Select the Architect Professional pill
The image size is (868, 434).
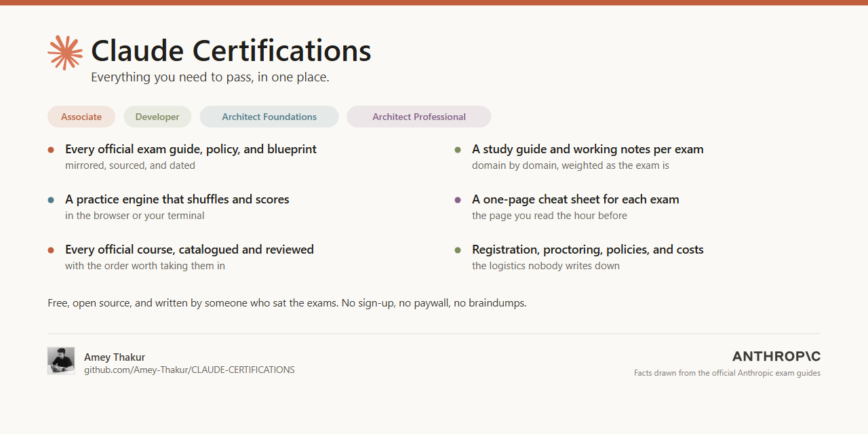419,117
